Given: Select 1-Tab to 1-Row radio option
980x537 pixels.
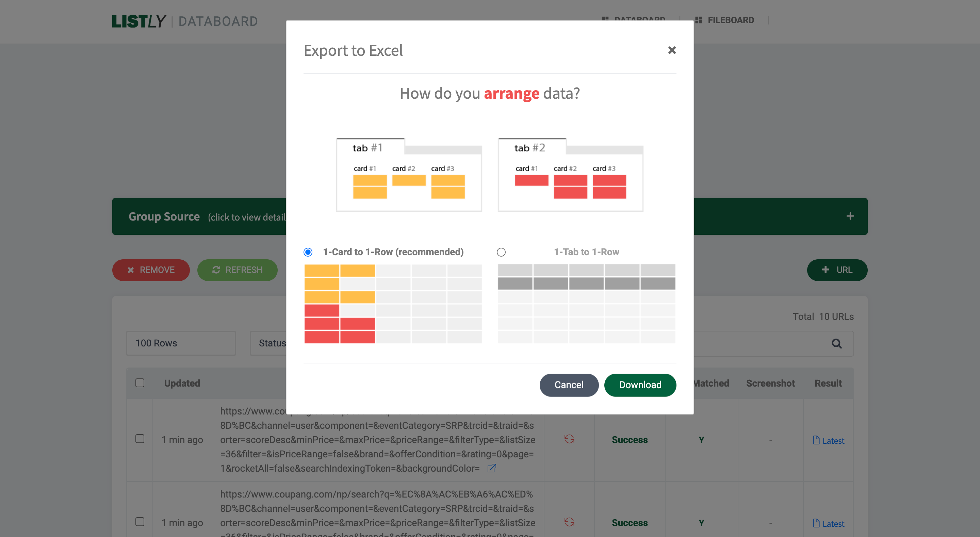Looking at the screenshot, I should pyautogui.click(x=501, y=252).
